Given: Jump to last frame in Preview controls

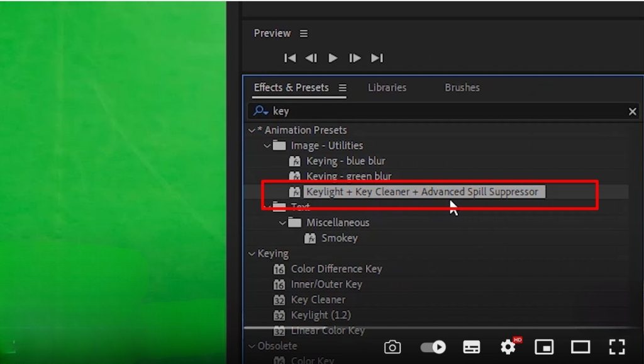Looking at the screenshot, I should (377, 57).
